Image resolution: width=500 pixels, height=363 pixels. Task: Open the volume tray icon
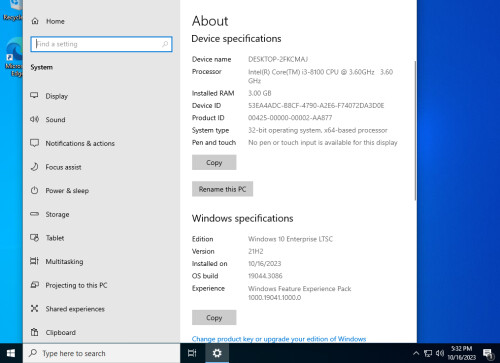click(440, 353)
